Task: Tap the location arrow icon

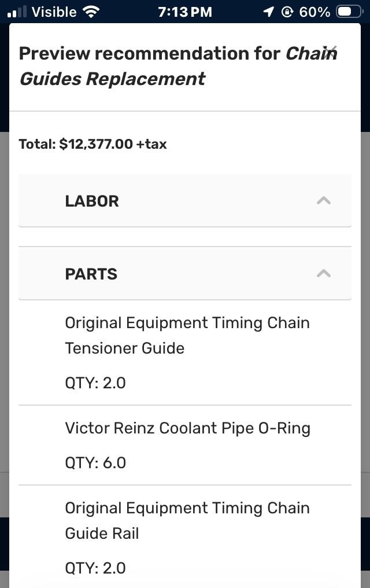Action: coord(268,12)
